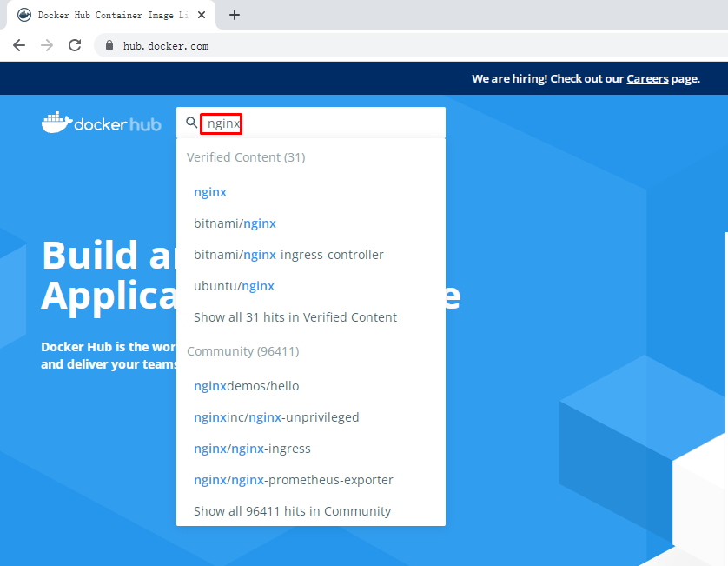The height and width of the screenshot is (566, 728).
Task: Select bitnami/nginx from suggestions
Action: point(235,223)
